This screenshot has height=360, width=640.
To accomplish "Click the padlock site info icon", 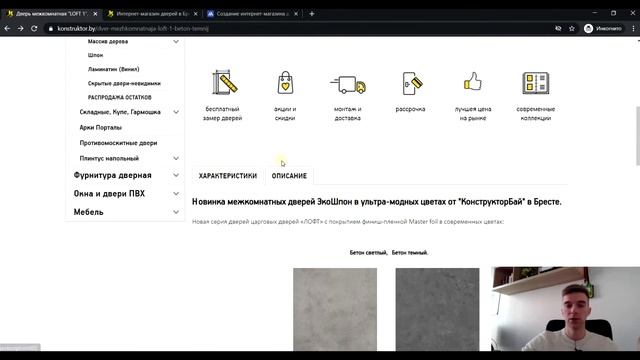I will click(51, 29).
